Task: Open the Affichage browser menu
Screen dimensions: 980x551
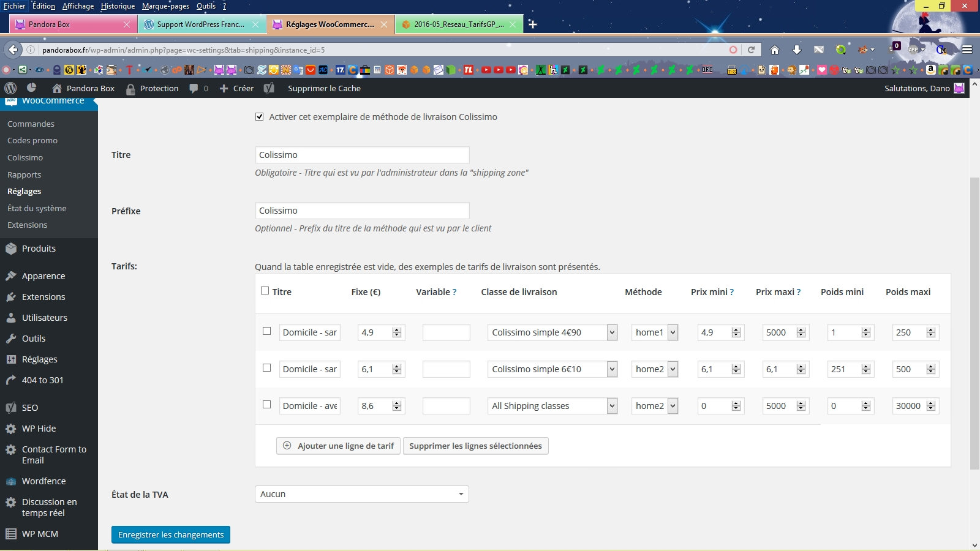Action: click(x=78, y=6)
